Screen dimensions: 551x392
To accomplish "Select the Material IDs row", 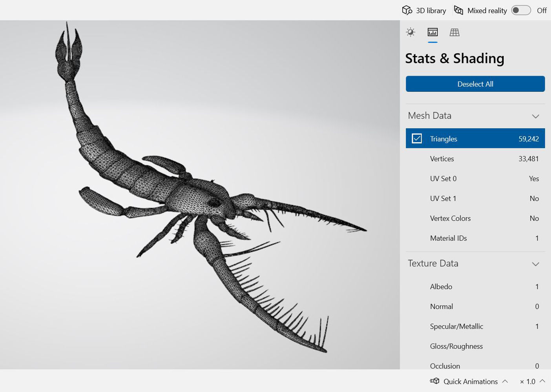I will 475,238.
